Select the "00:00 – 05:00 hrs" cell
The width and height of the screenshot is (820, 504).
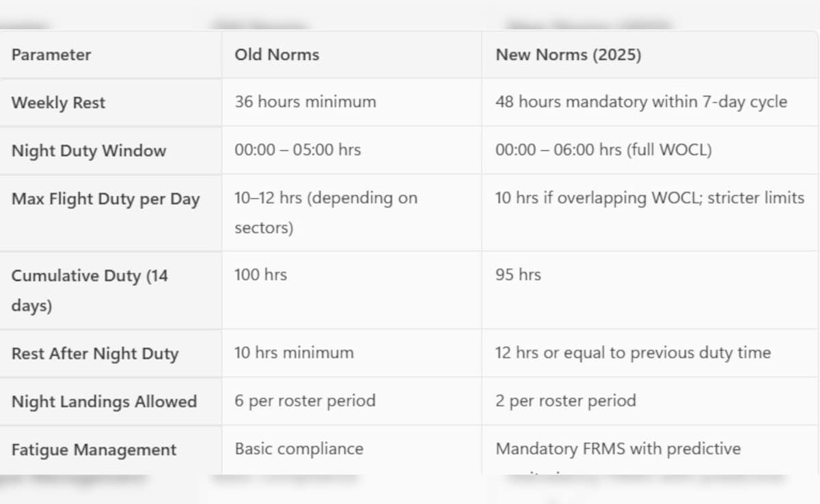pyautogui.click(x=298, y=150)
